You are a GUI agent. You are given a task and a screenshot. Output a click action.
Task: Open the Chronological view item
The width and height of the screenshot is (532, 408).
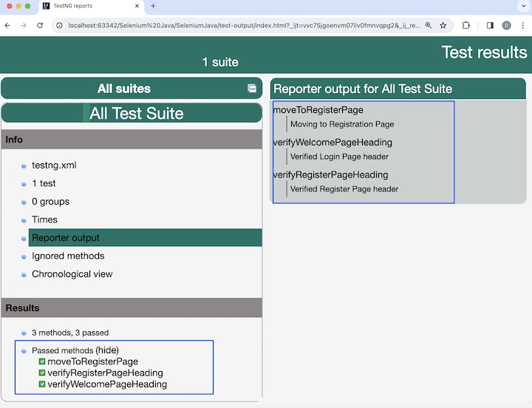(x=72, y=274)
